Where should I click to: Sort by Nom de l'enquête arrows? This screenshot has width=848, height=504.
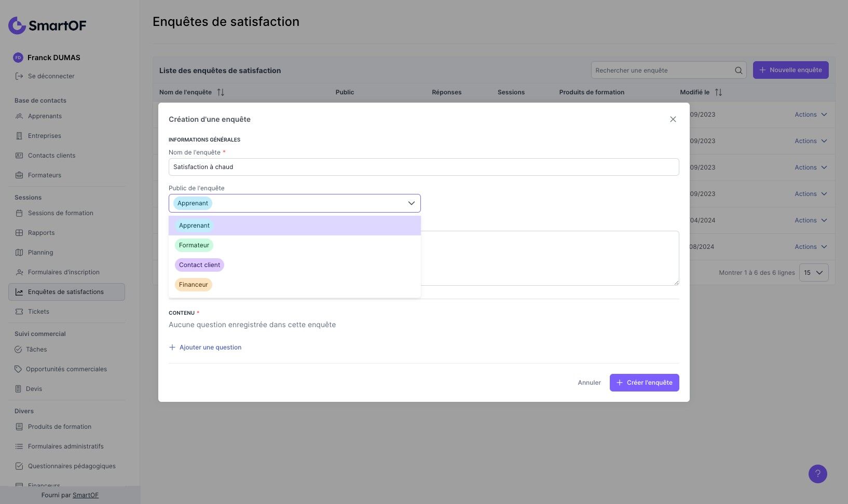tap(221, 92)
